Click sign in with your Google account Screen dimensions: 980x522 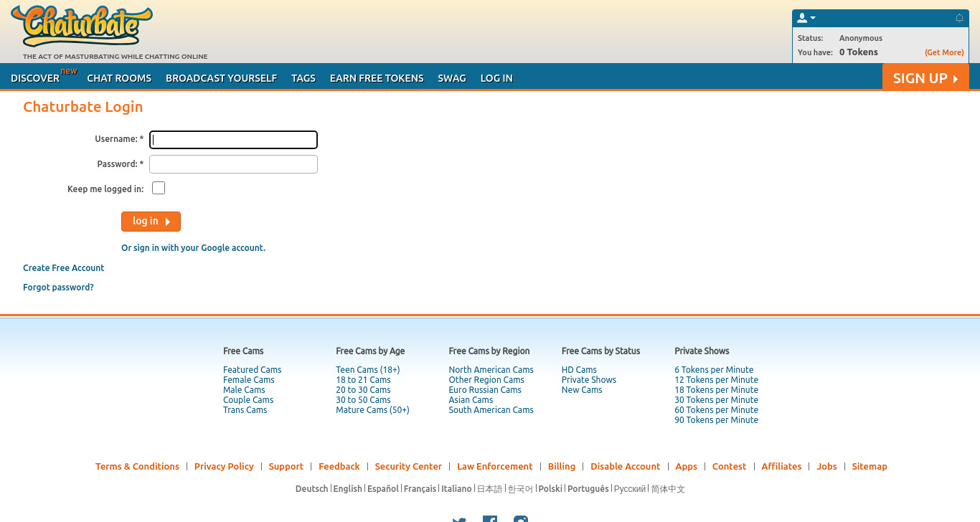193,248
